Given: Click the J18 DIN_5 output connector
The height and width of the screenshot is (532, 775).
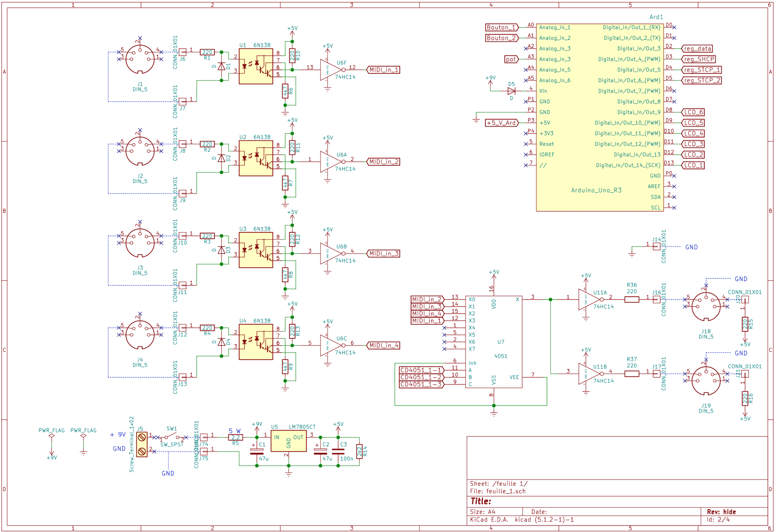Looking at the screenshot, I should (706, 307).
